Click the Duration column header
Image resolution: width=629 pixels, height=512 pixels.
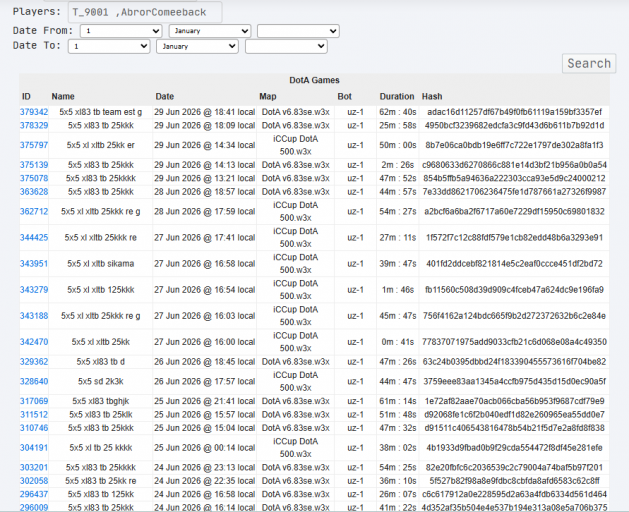pos(397,96)
